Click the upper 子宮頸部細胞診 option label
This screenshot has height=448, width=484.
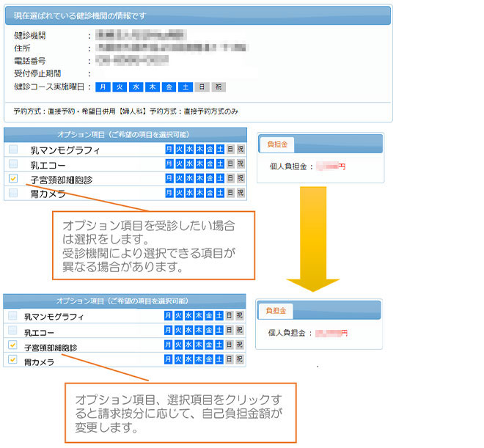coord(62,180)
